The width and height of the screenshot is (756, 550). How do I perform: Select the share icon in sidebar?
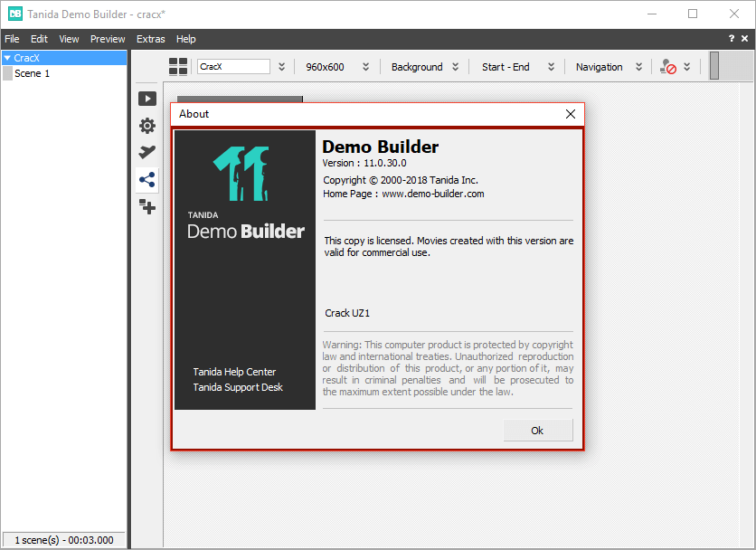click(147, 180)
